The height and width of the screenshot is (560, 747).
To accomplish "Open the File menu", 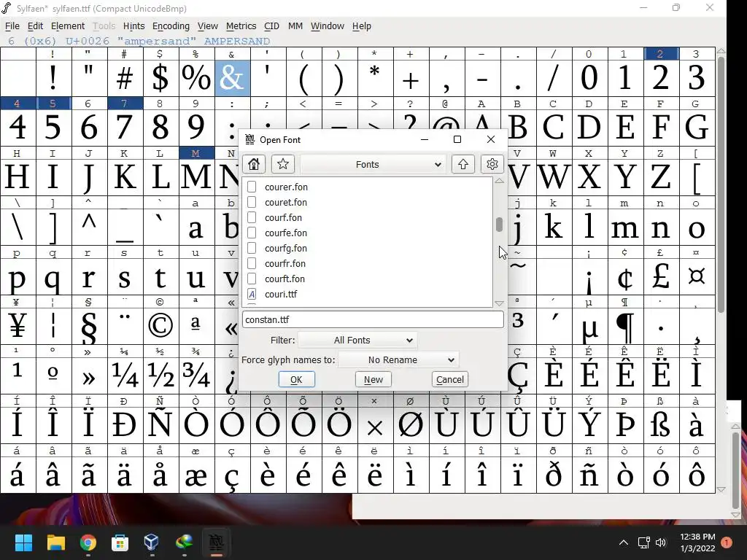I will [12, 26].
